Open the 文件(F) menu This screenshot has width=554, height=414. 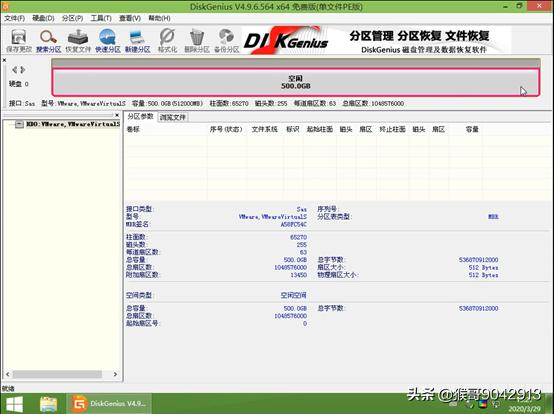tap(14, 18)
